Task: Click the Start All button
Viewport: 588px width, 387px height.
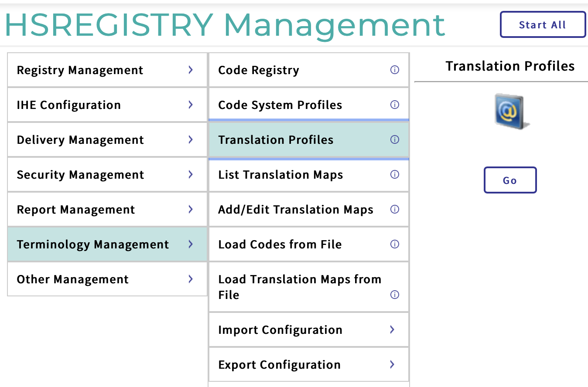Action: tap(542, 25)
